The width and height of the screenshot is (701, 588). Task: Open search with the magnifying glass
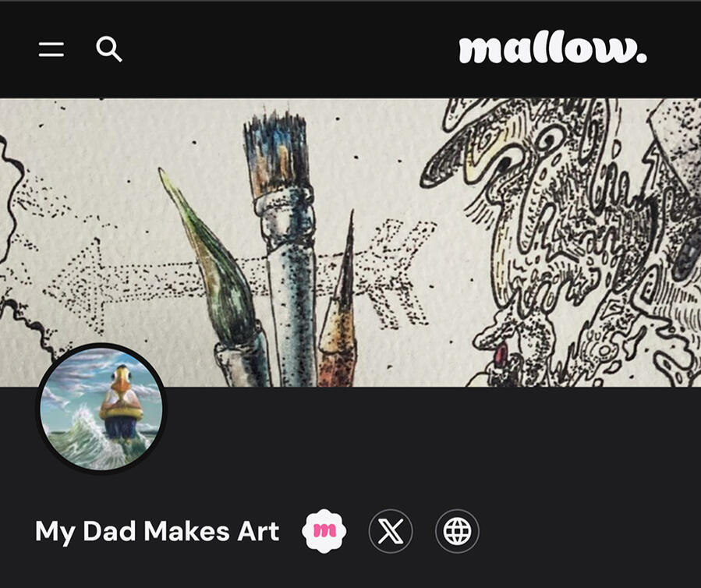coord(109,49)
